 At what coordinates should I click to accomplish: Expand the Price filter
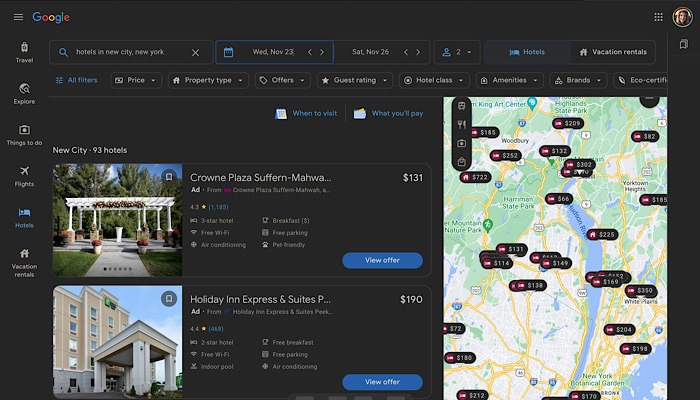pyautogui.click(x=136, y=80)
